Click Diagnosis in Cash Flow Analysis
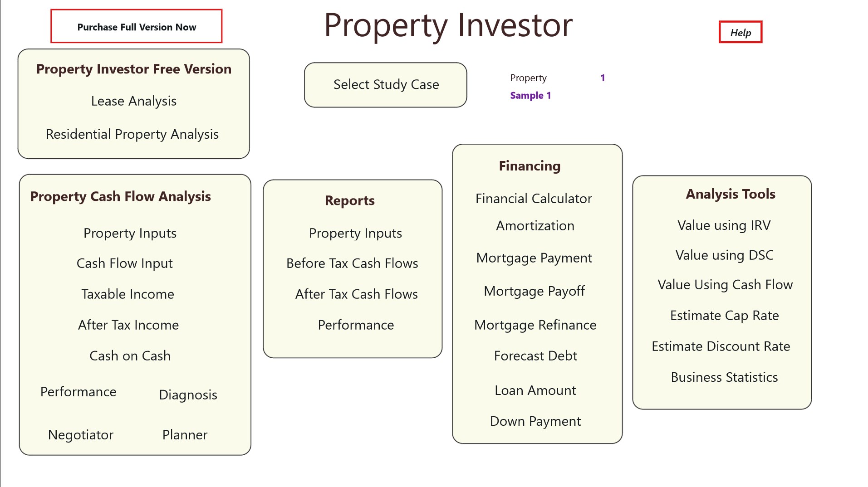Viewport: 868px width, 487px height. coord(188,395)
